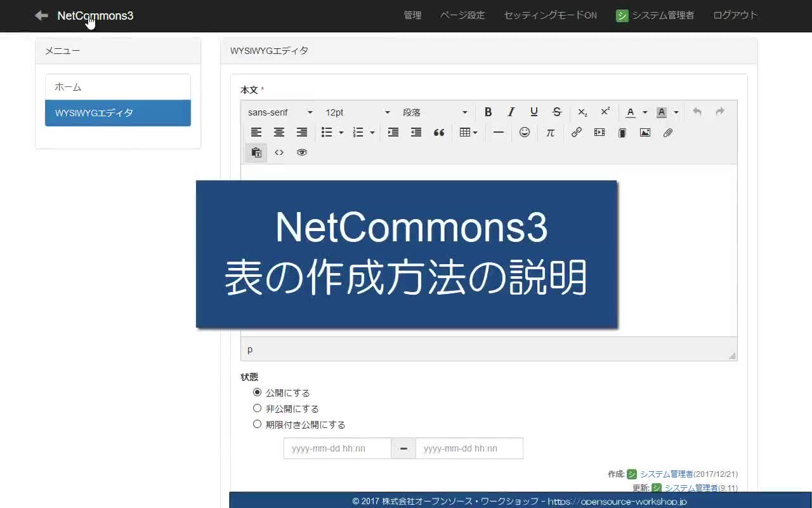812x508 pixels.
Task: Click the redo icon
Action: coord(719,112)
